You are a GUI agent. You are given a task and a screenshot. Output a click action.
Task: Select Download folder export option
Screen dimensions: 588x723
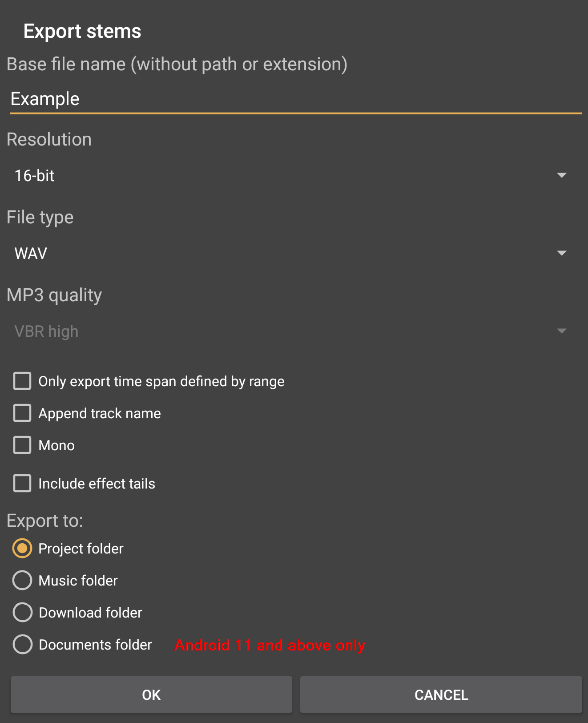tap(22, 613)
